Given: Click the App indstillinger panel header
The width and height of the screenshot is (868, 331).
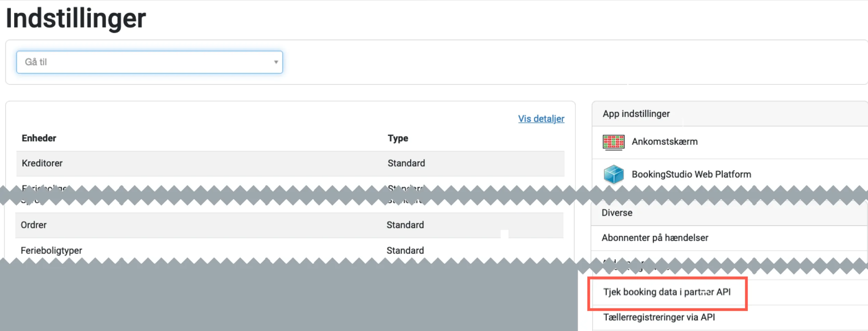Looking at the screenshot, I should pyautogui.click(x=636, y=114).
